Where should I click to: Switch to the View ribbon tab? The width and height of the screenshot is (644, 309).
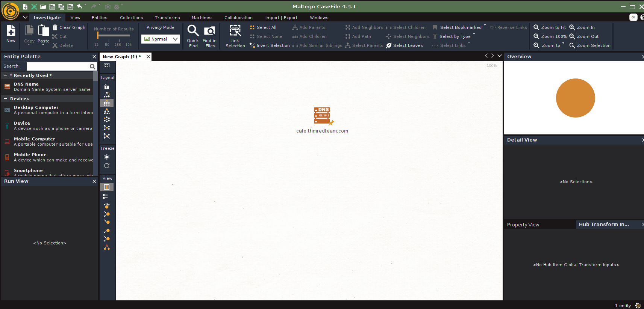[x=76, y=18]
